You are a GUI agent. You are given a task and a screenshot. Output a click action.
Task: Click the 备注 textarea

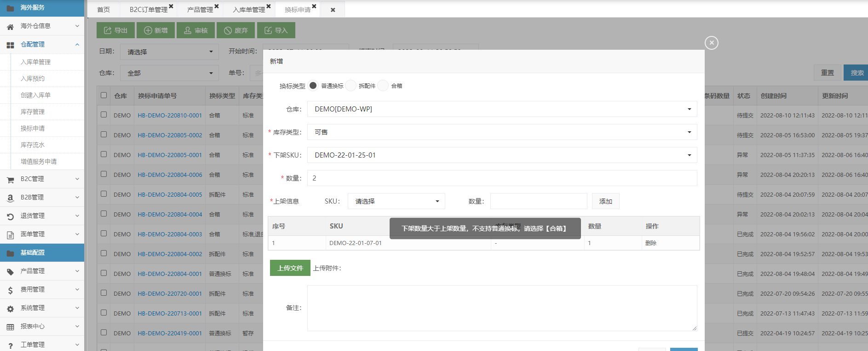pos(502,308)
